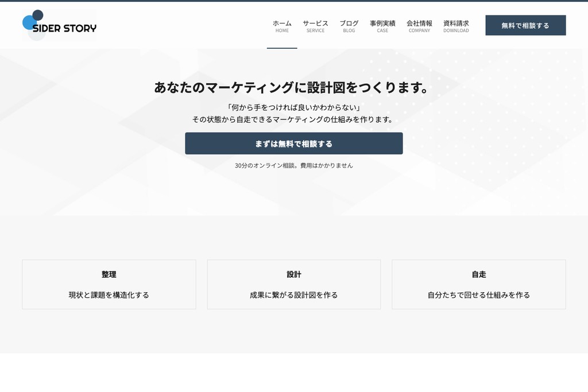Click the active ホーム tab indicator
This screenshot has height=392, width=588.
click(x=281, y=49)
